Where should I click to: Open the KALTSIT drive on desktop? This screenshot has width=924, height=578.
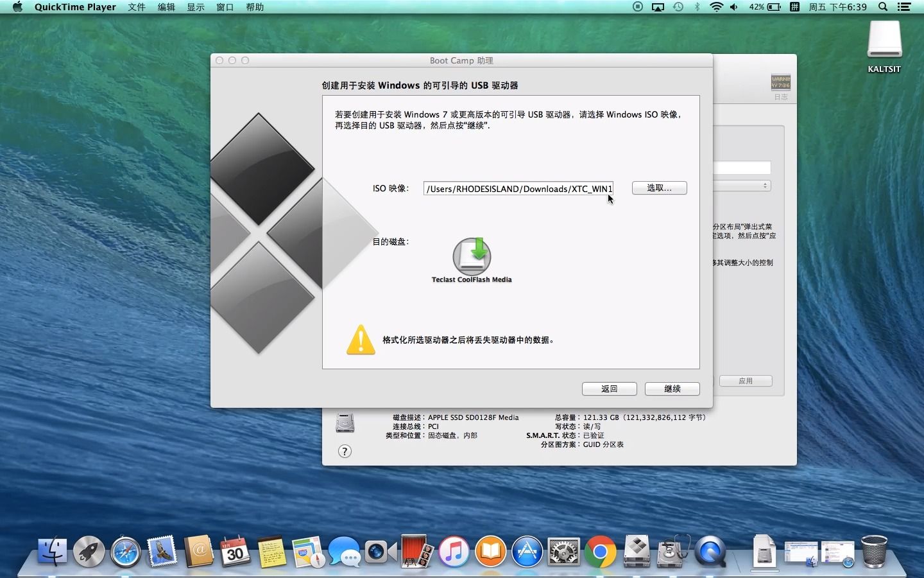coord(884,46)
